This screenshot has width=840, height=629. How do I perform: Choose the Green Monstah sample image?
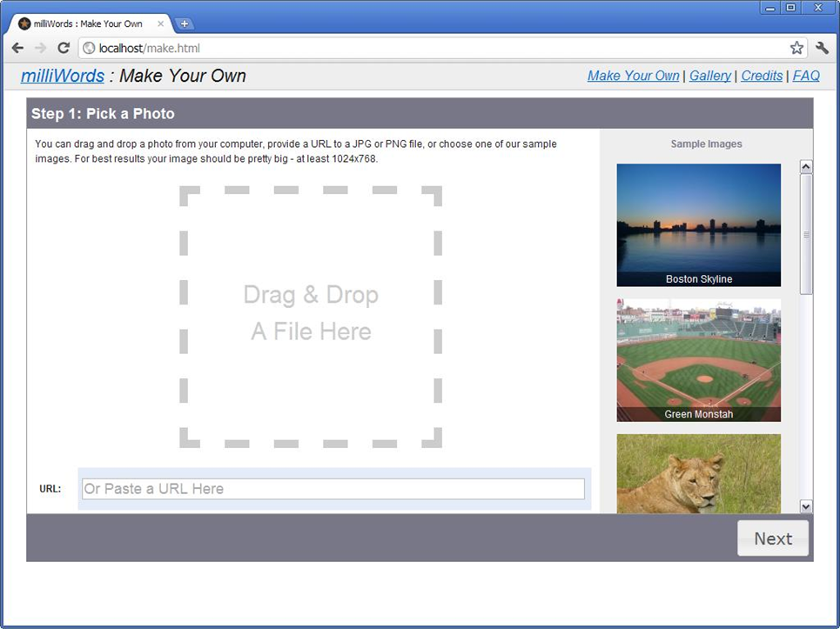(x=699, y=360)
